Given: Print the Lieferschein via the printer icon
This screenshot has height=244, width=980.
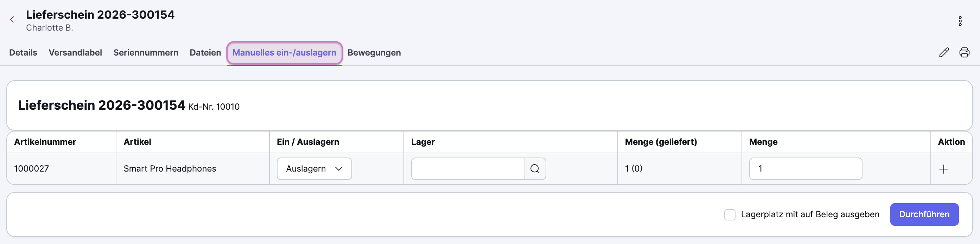Looking at the screenshot, I should 964,52.
